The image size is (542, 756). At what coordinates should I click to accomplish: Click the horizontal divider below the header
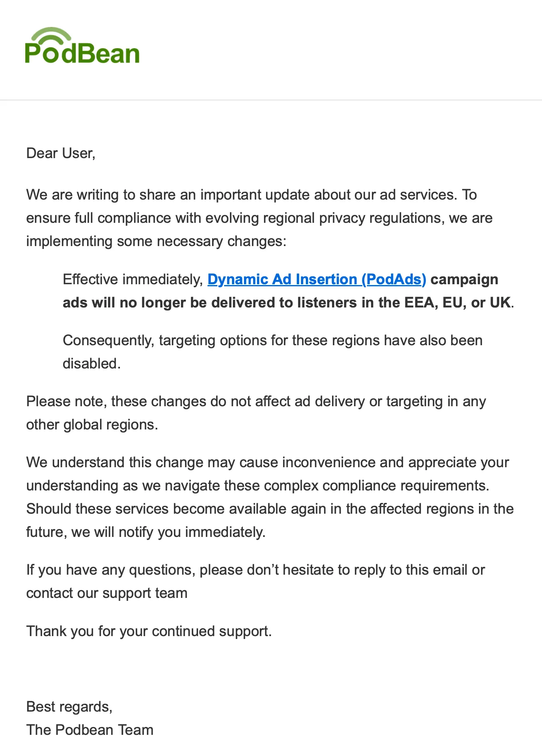coord(271,100)
